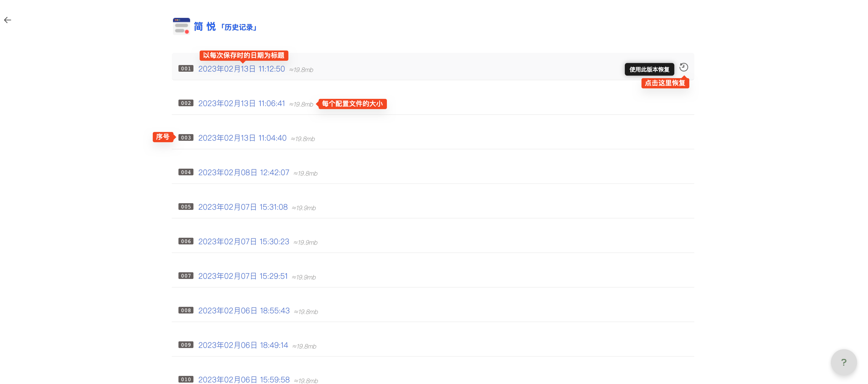Open record 2023年02月07日 15:31:08
Viewport: 868px width, 384px height.
[243, 207]
